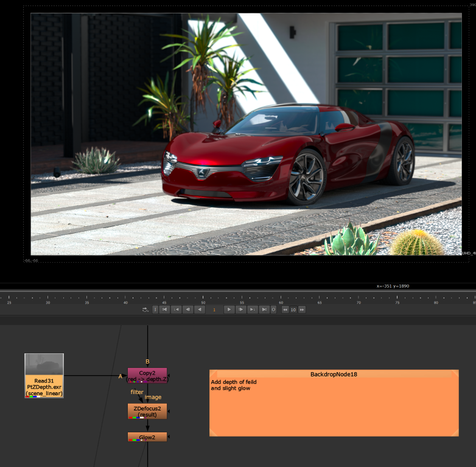Skip forward by the frame increment
Viewport: 476px width, 467px height.
point(302,310)
